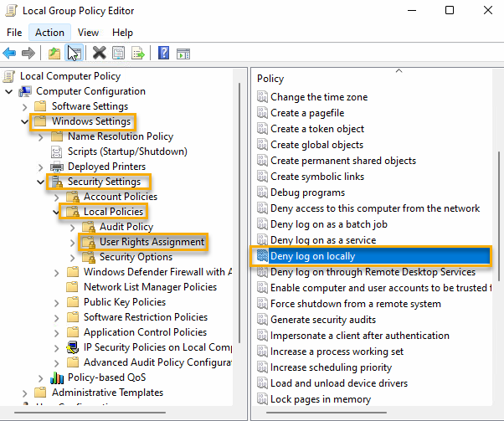This screenshot has width=504, height=421.
Task: Select 'Create permanent shared objects' policy
Action: 343,161
